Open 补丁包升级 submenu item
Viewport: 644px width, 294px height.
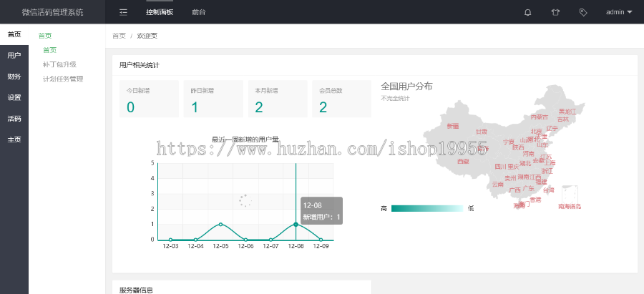pyautogui.click(x=59, y=64)
